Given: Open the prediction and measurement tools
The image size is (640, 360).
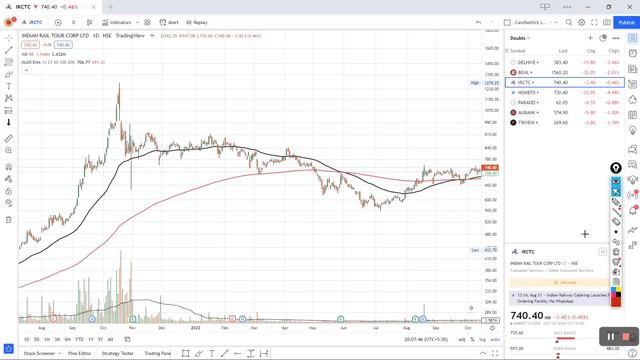Looking at the screenshot, I should point(9,110).
